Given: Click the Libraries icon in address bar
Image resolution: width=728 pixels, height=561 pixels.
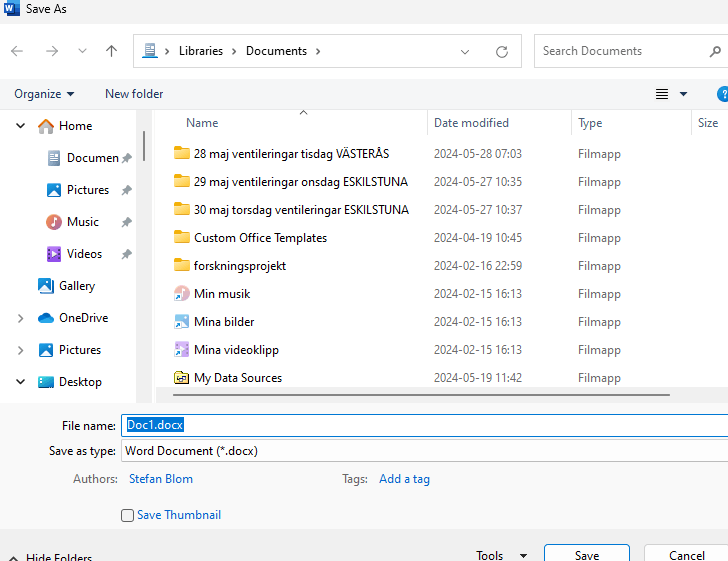Looking at the screenshot, I should coord(150,51).
